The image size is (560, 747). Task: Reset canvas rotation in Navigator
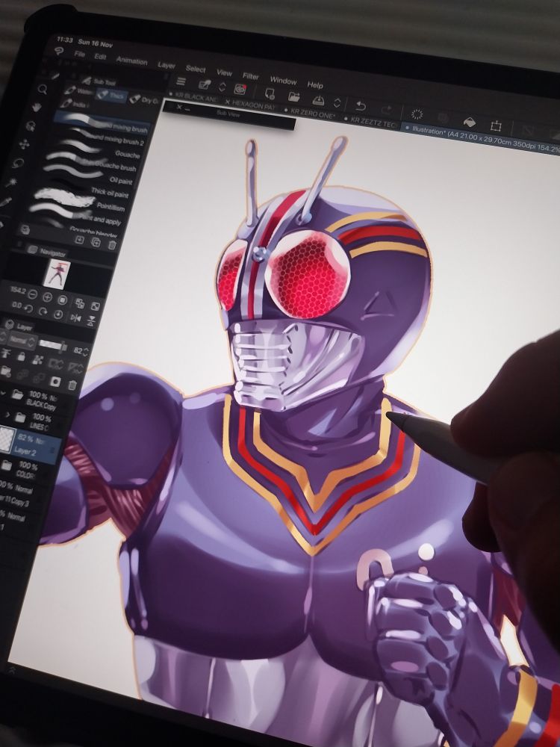pos(58,314)
